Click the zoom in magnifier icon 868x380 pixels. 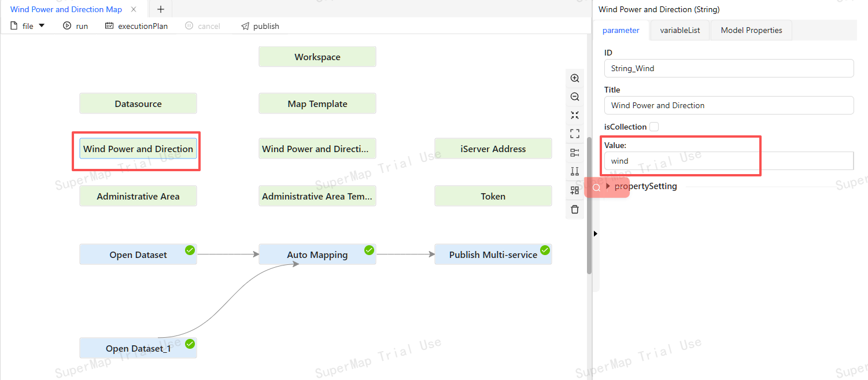574,78
